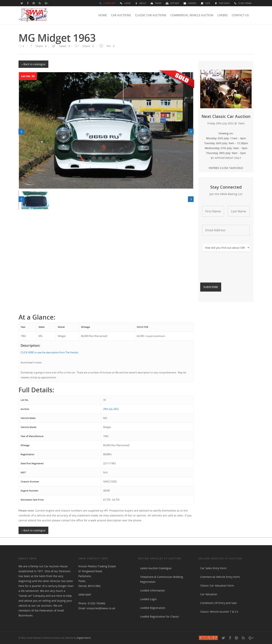Open the CAREERS link in top bar
Image resolution: width=272 pixels, height=644 pixels.
tap(190, 3)
